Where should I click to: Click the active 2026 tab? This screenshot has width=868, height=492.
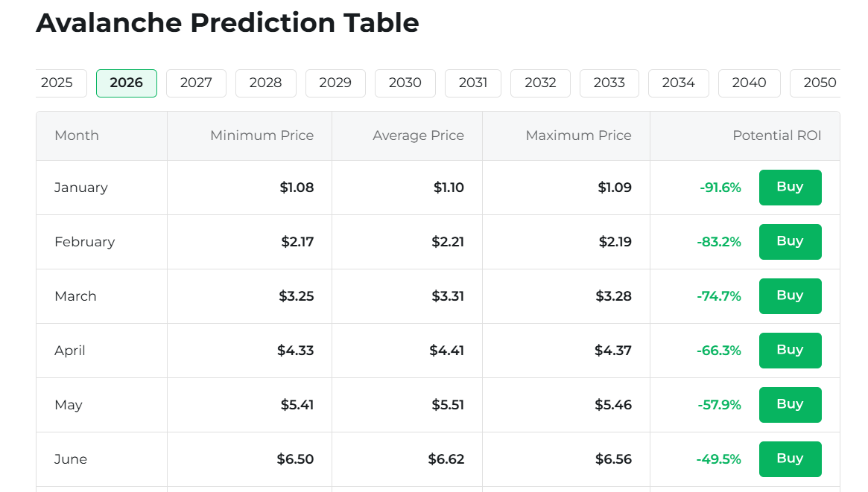pos(126,83)
